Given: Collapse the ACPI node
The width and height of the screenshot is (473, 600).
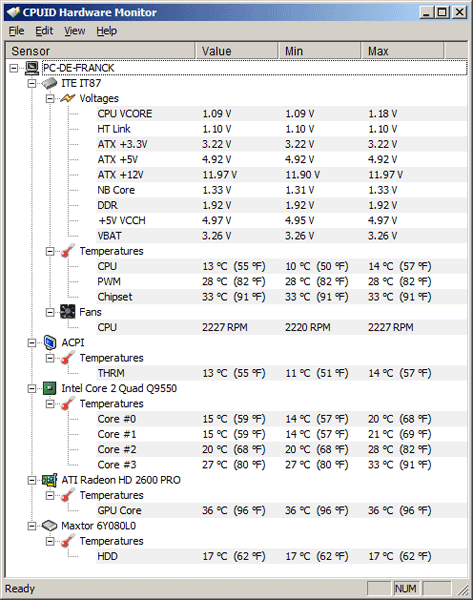Looking at the screenshot, I should 32,343.
